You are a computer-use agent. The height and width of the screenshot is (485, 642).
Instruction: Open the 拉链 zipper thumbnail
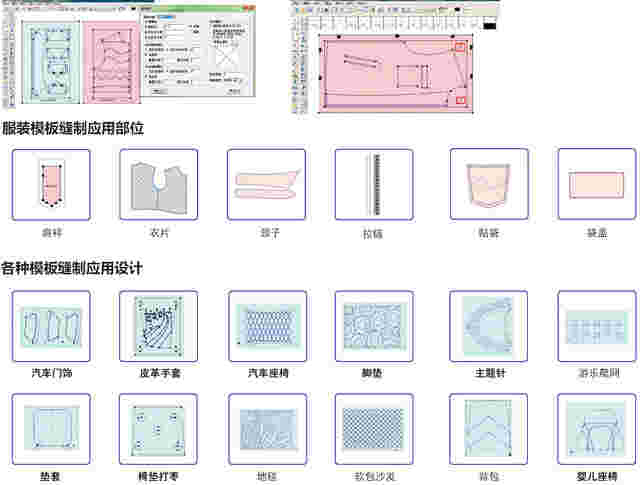click(374, 185)
